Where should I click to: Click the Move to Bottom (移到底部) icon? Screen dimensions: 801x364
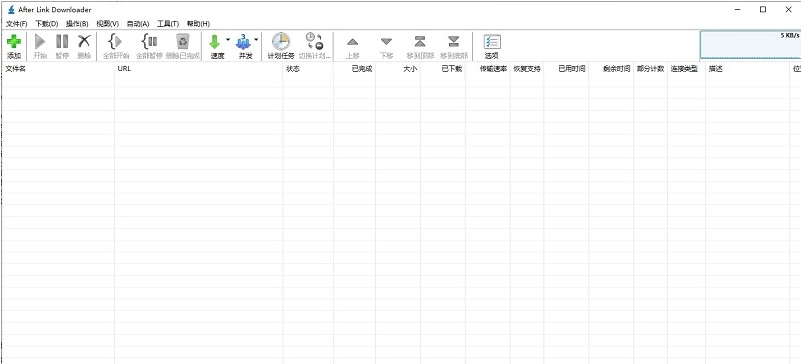pos(454,41)
